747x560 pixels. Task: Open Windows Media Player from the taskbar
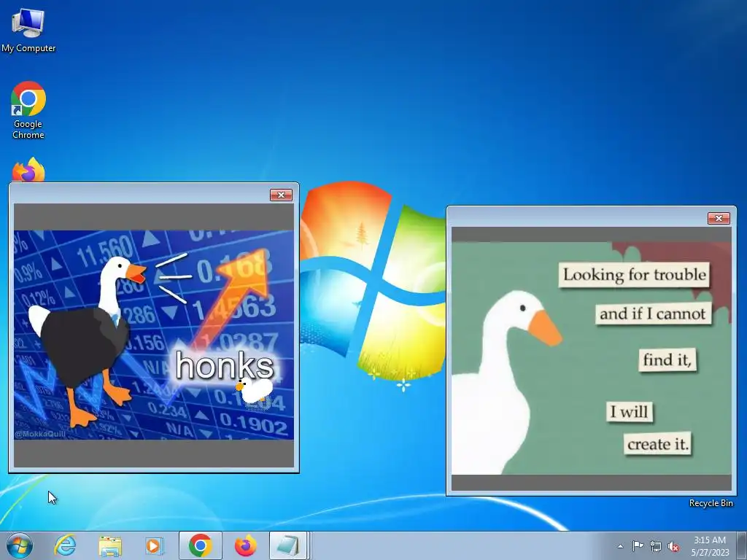(155, 545)
